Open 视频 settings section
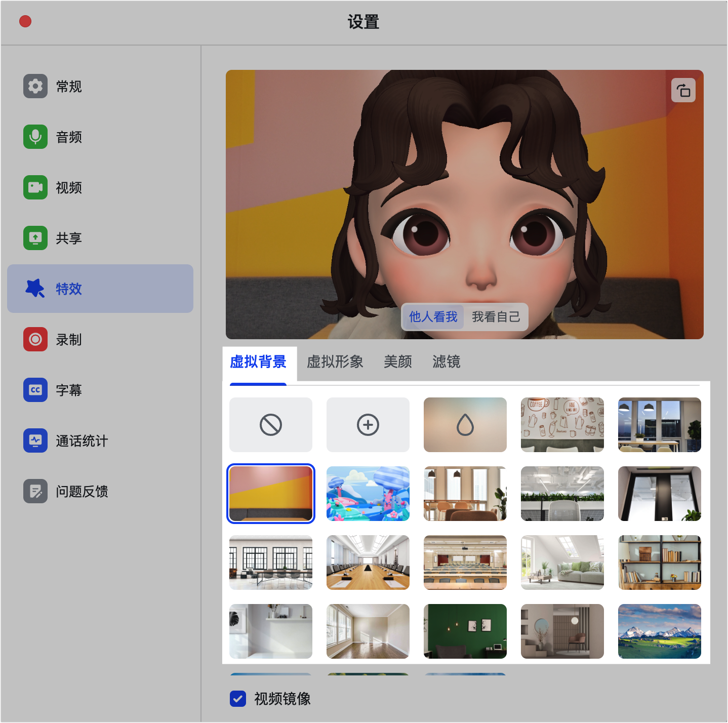The width and height of the screenshot is (728, 723). (100, 187)
